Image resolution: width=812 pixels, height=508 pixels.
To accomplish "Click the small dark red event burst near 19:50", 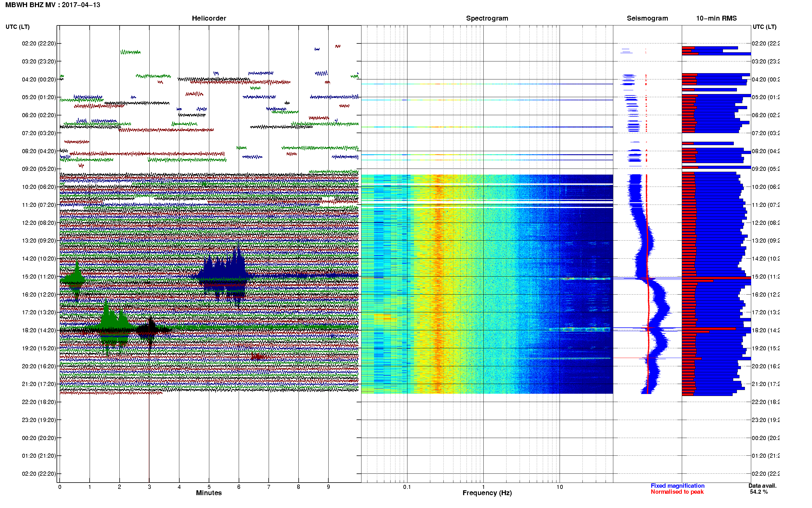I will click(x=258, y=357).
